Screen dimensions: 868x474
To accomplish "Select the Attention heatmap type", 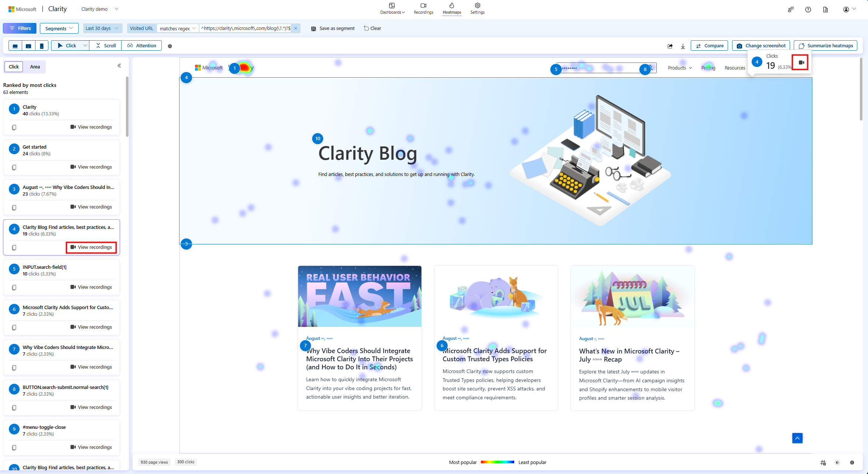I will (x=141, y=45).
